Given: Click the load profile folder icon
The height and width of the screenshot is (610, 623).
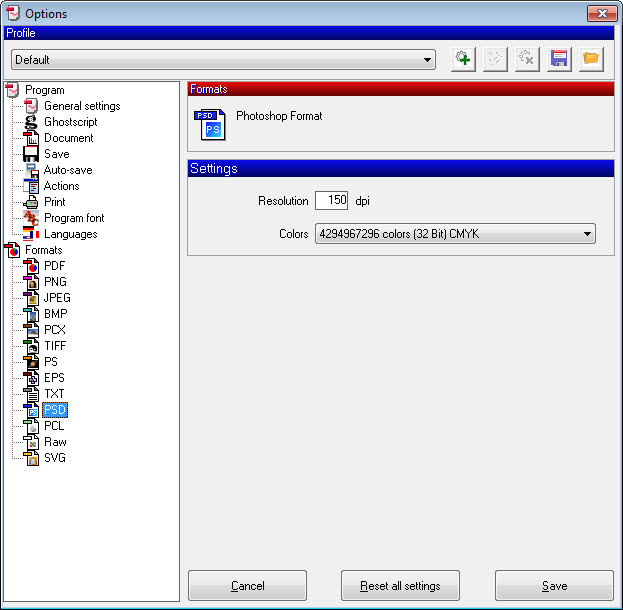Looking at the screenshot, I should click(591, 60).
